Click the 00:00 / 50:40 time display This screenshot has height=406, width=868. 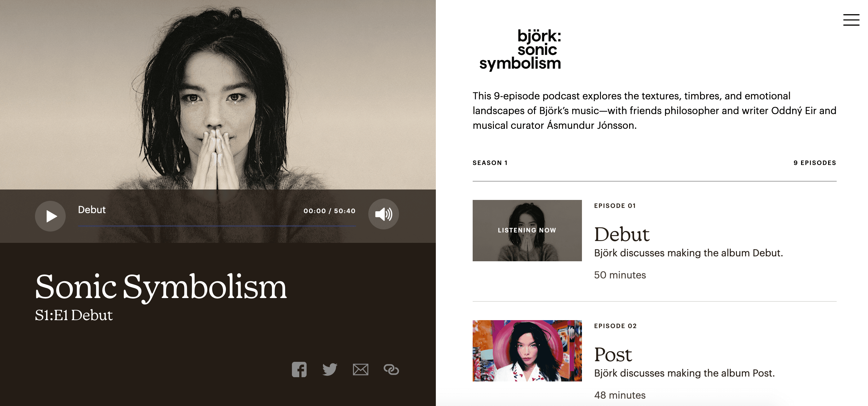coord(330,211)
